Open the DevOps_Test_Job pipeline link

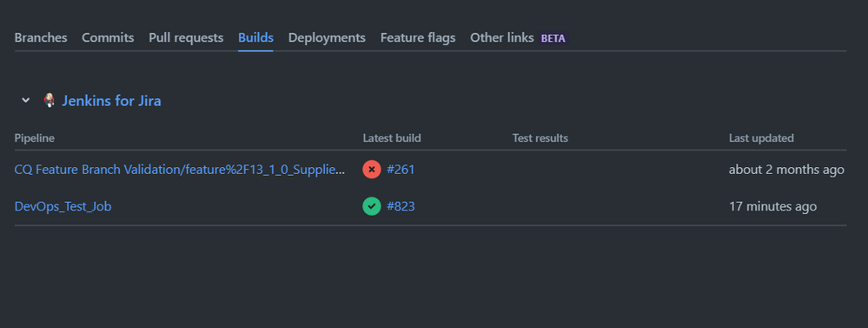click(x=63, y=207)
